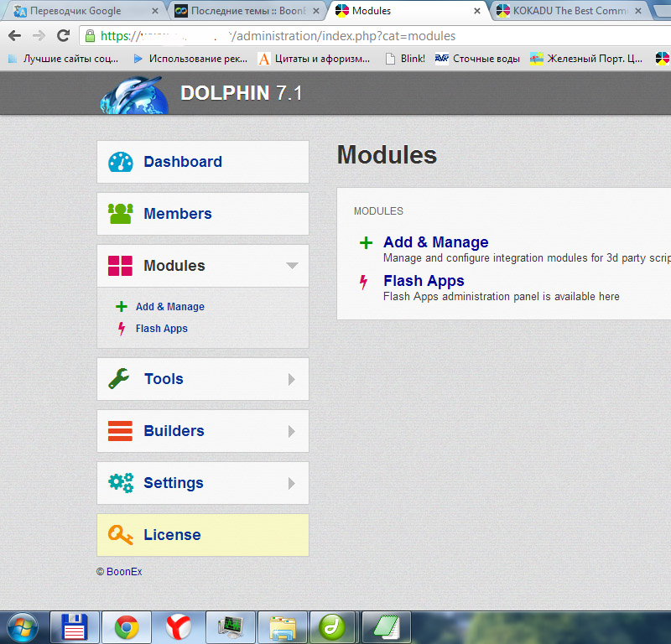Click the Dolphin logo in header

[x=133, y=94]
